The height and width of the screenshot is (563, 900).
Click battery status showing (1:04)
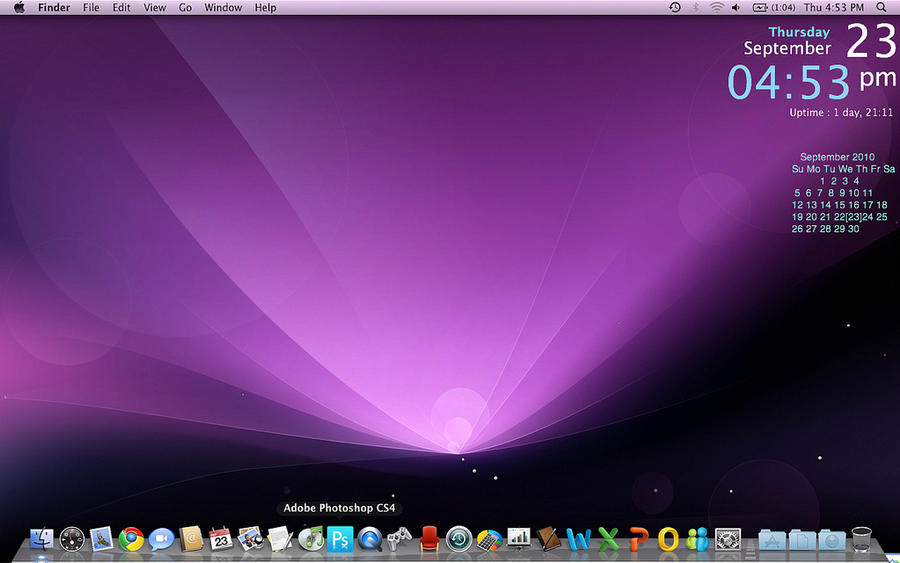pyautogui.click(x=773, y=7)
